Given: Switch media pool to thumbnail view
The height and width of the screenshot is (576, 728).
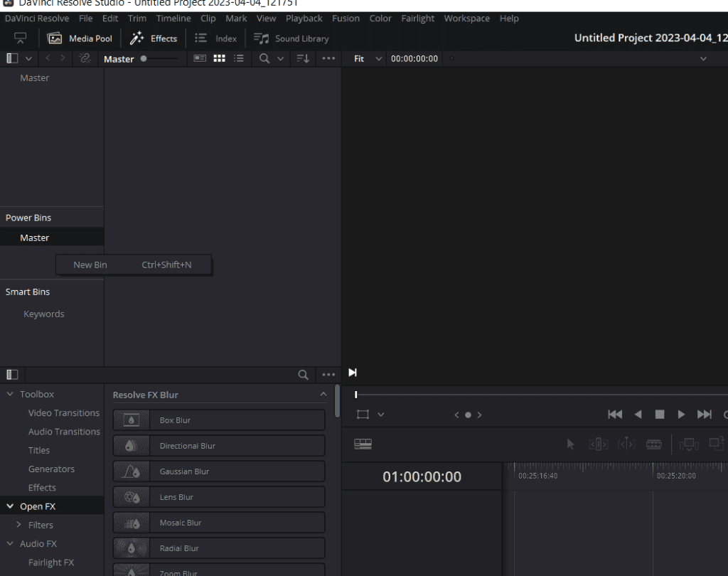Looking at the screenshot, I should click(x=219, y=59).
